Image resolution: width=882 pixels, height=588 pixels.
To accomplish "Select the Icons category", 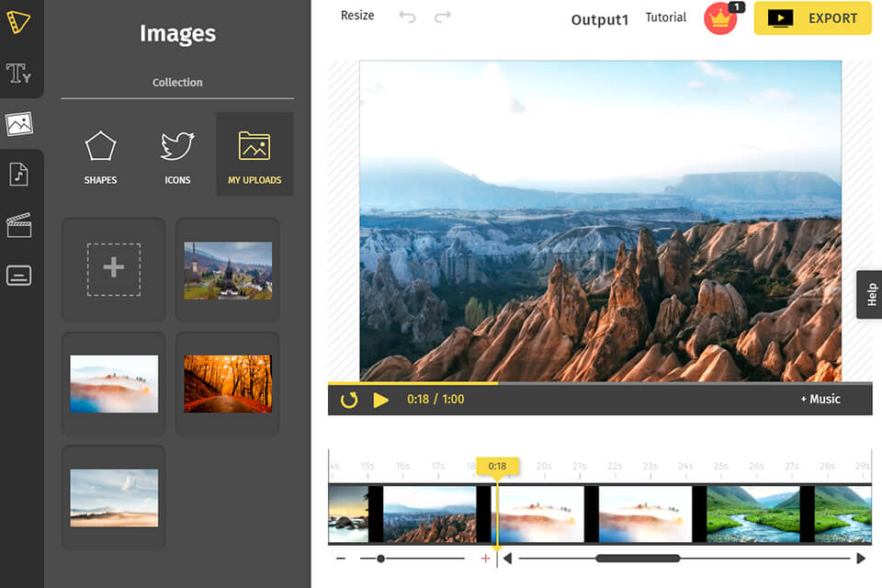I will coord(177,157).
